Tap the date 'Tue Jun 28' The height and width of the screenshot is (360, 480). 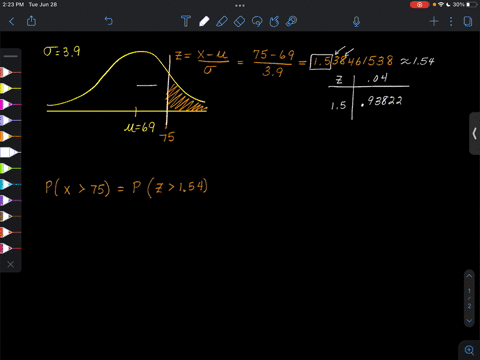tap(43, 5)
